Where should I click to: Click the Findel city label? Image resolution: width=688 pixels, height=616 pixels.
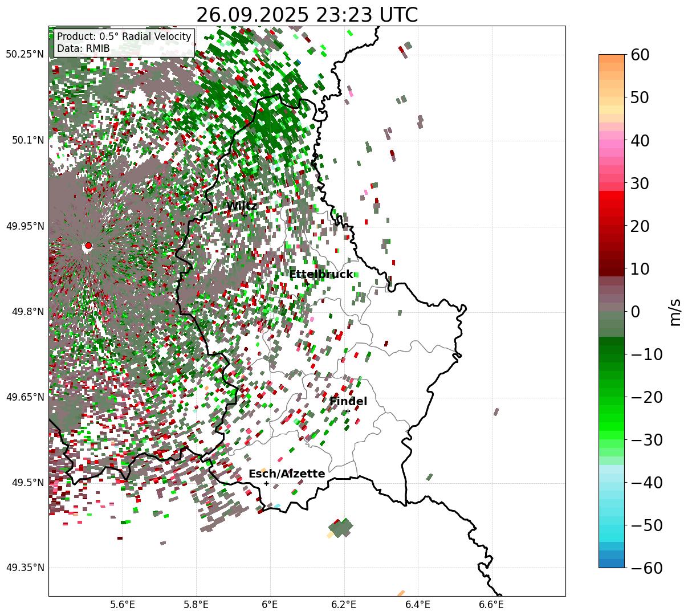pos(348,401)
